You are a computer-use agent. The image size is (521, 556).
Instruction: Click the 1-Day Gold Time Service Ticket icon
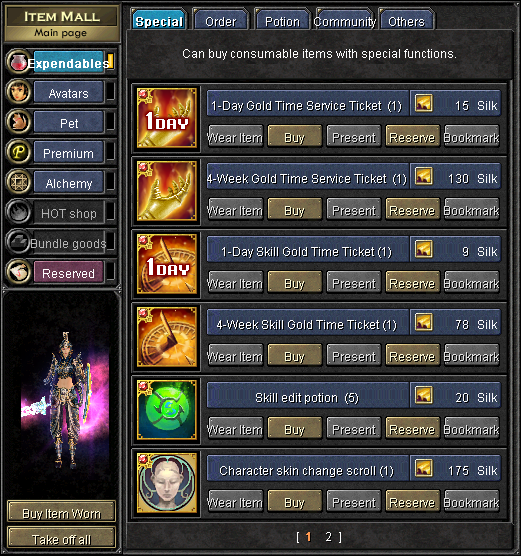pos(167,118)
